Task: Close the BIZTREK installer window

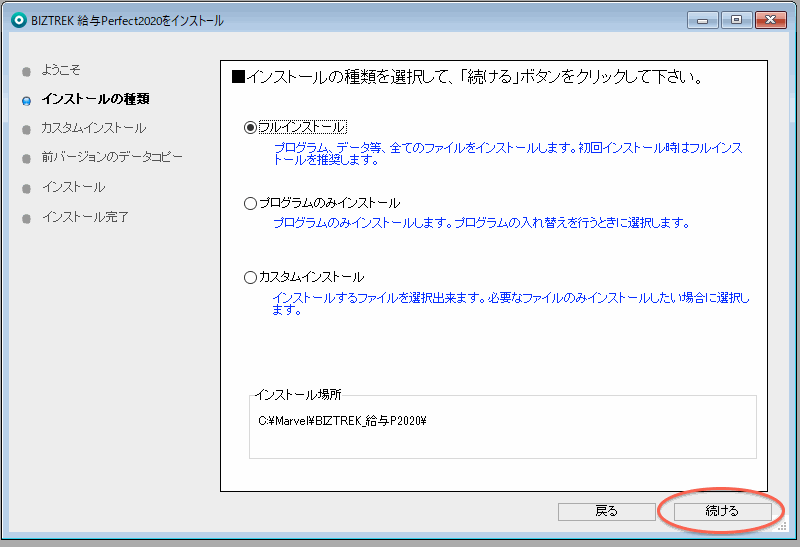Action: click(770, 20)
